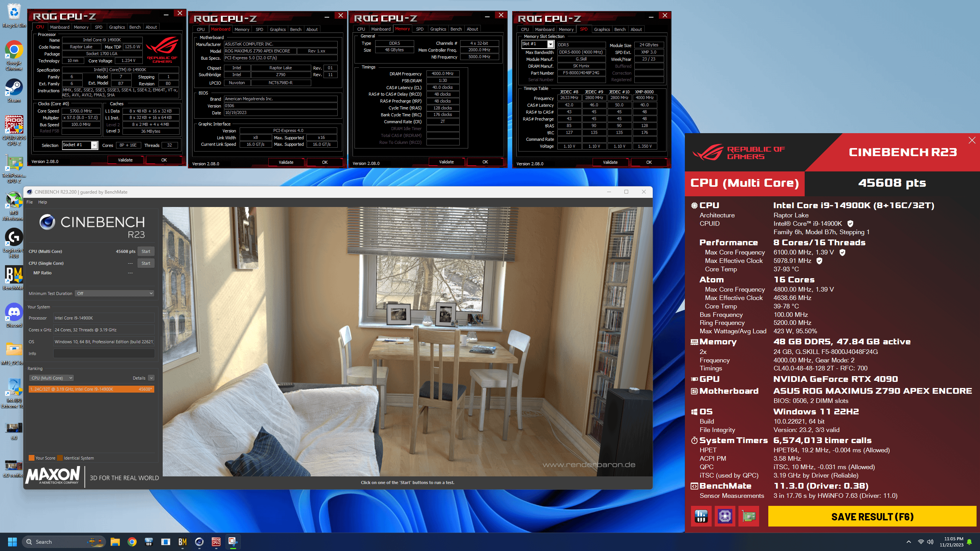This screenshot has height=551, width=980.
Task: Click Validate in the CPU-Z Memory window
Action: click(x=446, y=162)
